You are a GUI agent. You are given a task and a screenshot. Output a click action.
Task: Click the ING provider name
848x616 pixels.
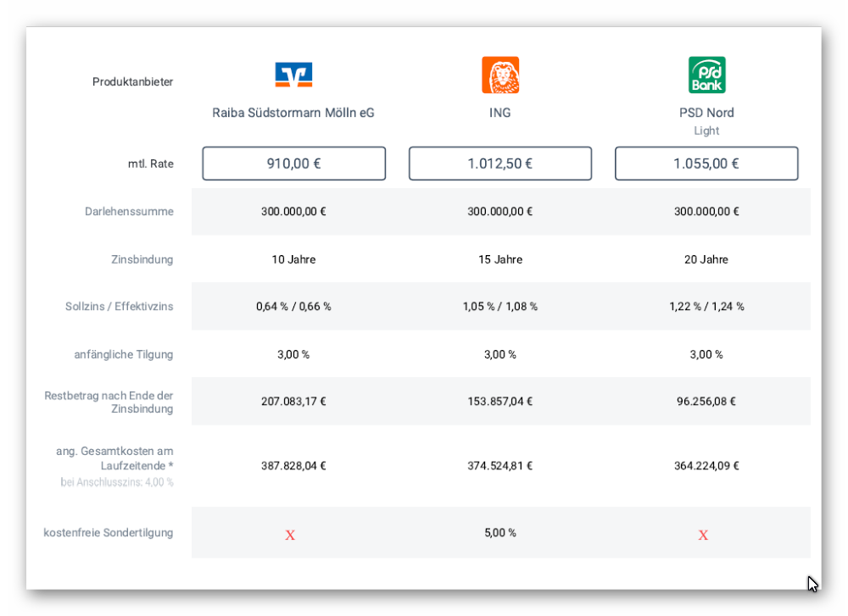pyautogui.click(x=500, y=113)
